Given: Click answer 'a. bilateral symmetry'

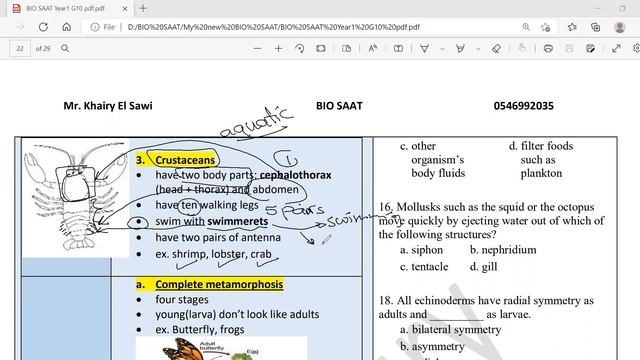Looking at the screenshot, I should point(451,329).
